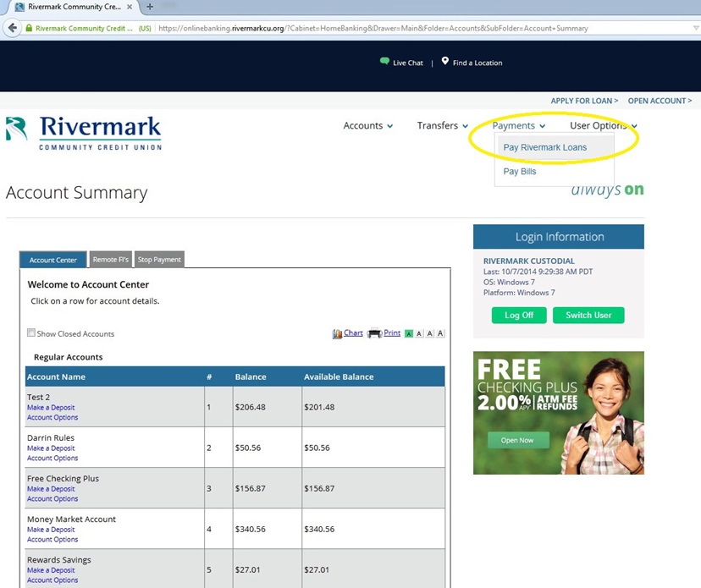Toggle Show Closed Accounts checkbox

30,332
